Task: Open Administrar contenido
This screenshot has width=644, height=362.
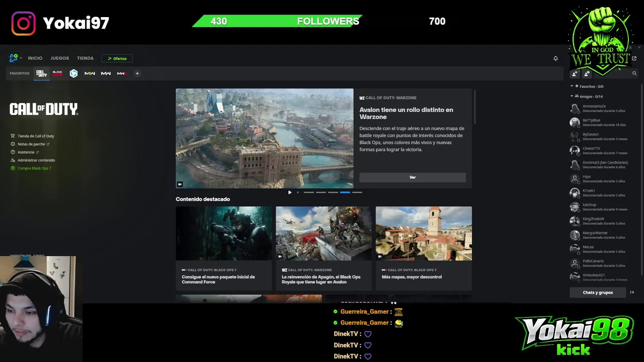Action: tap(36, 160)
